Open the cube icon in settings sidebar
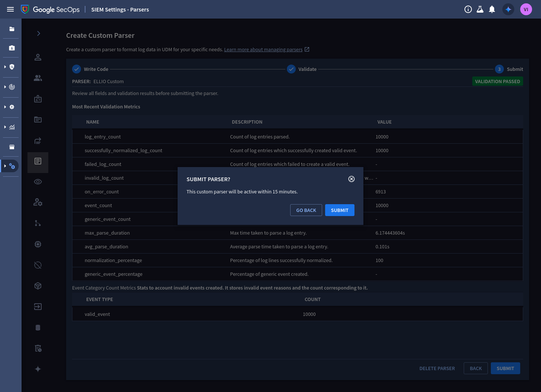541x392 pixels. click(38, 286)
